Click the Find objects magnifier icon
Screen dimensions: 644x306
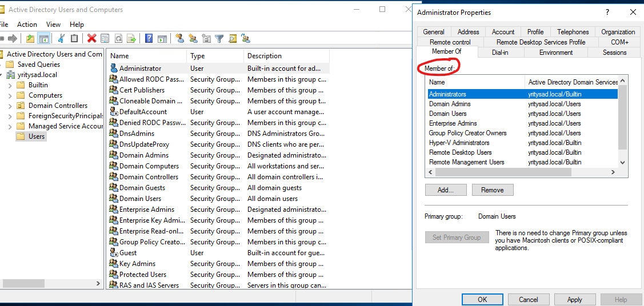pos(233,39)
